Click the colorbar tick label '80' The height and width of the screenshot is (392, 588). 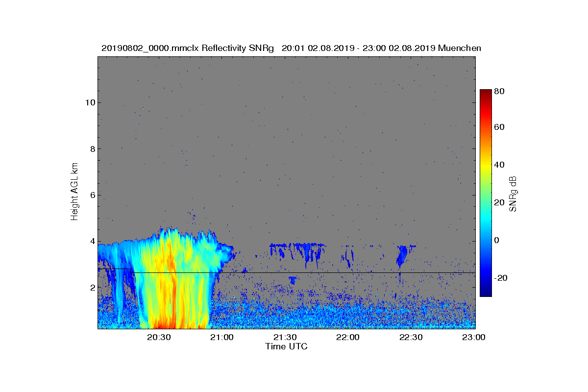tap(500, 91)
